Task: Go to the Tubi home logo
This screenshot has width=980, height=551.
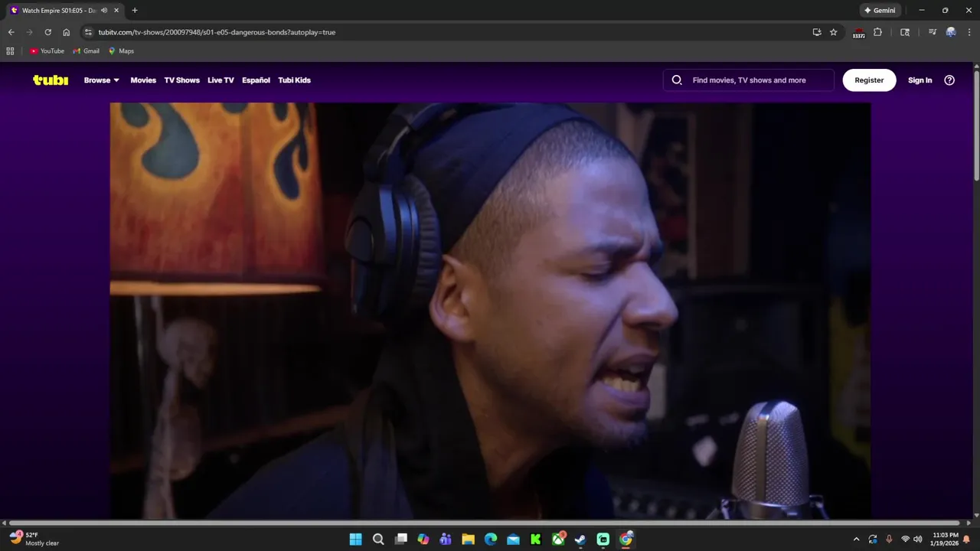Action: point(51,80)
